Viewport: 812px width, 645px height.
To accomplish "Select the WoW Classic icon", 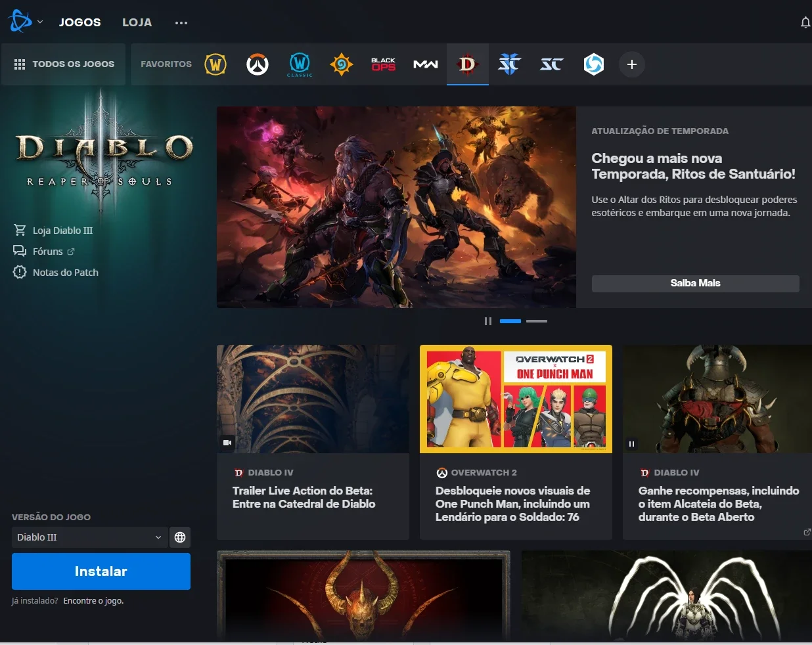I will coord(300,64).
